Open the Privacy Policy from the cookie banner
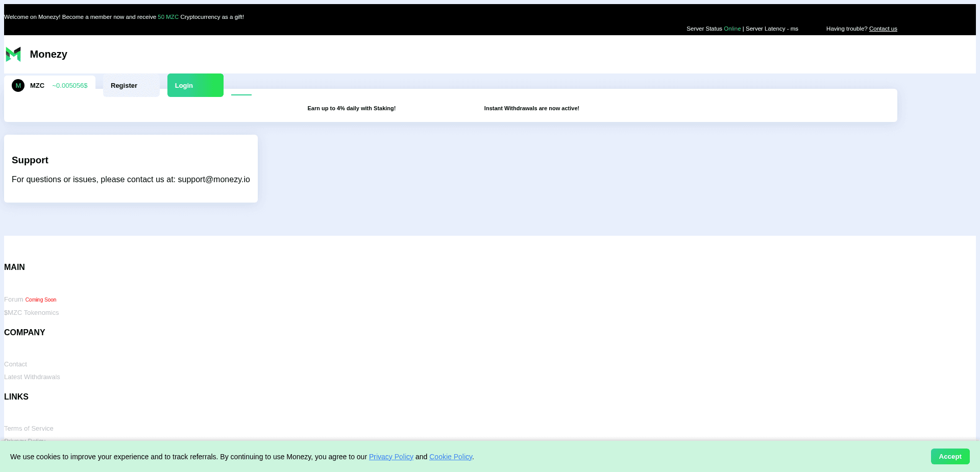 (390, 457)
